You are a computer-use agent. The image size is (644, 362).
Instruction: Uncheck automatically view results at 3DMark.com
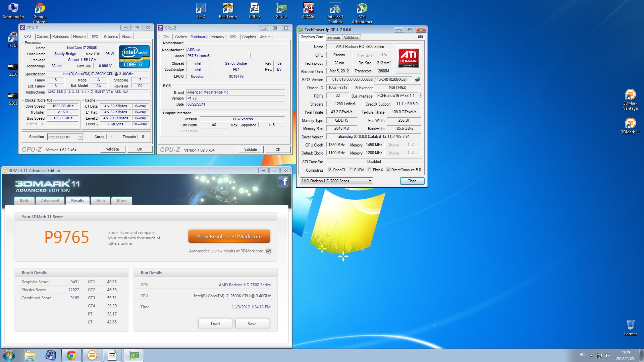268,251
